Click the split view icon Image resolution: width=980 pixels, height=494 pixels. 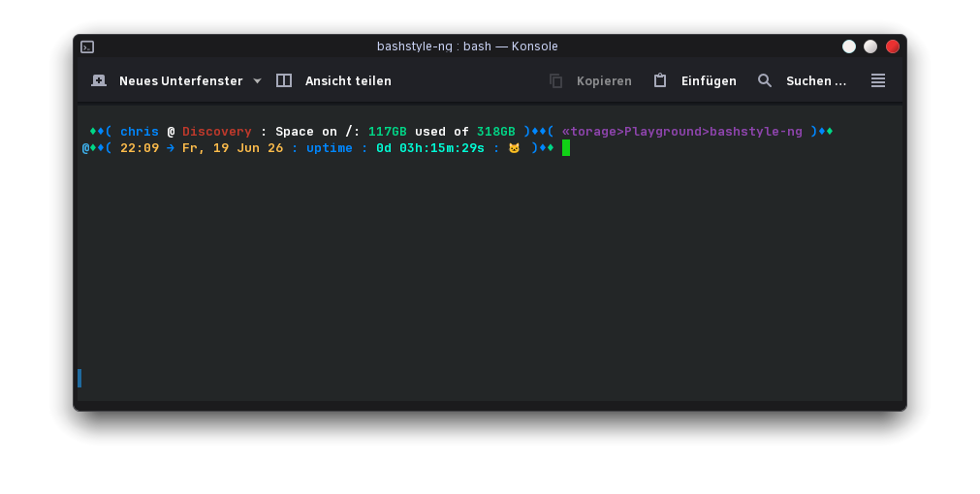click(x=284, y=80)
